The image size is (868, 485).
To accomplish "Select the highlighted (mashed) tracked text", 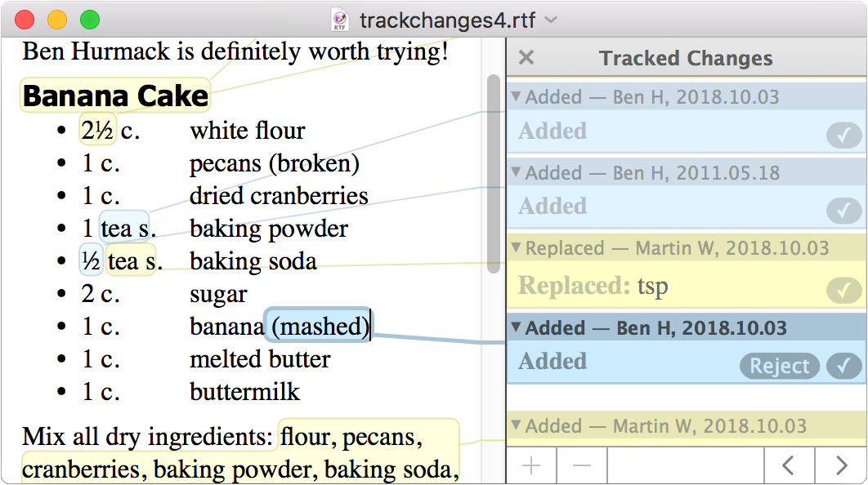I will point(320,327).
